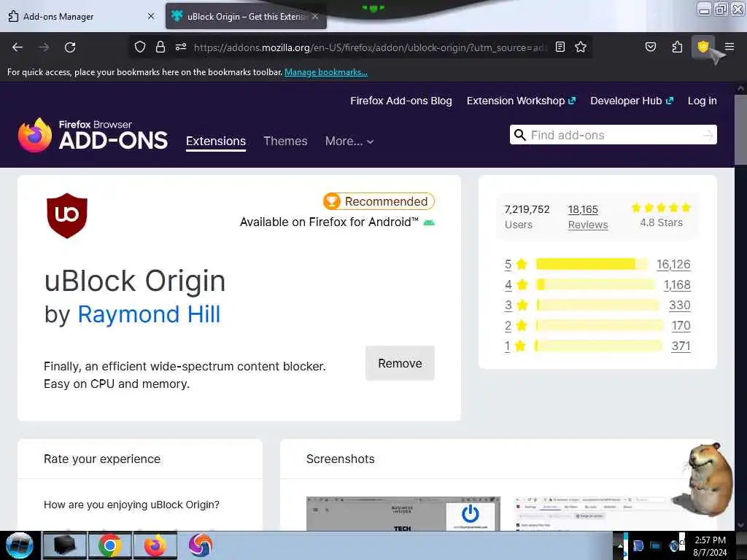Image resolution: width=747 pixels, height=560 pixels.
Task: Click the Recommended badge
Action: 379,201
